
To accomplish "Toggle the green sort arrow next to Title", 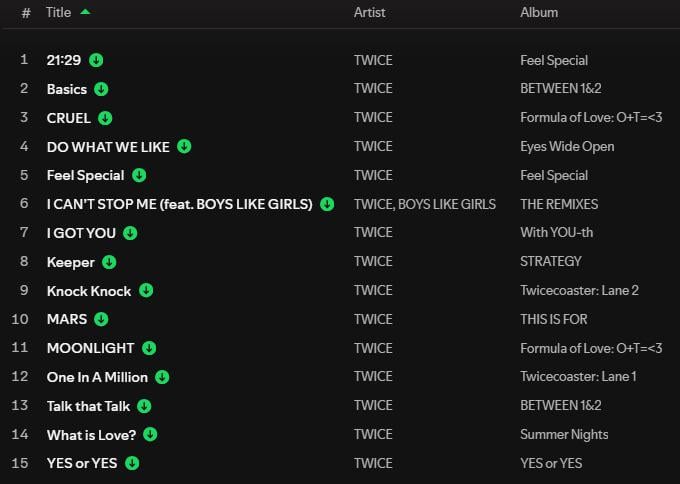I will [84, 12].
